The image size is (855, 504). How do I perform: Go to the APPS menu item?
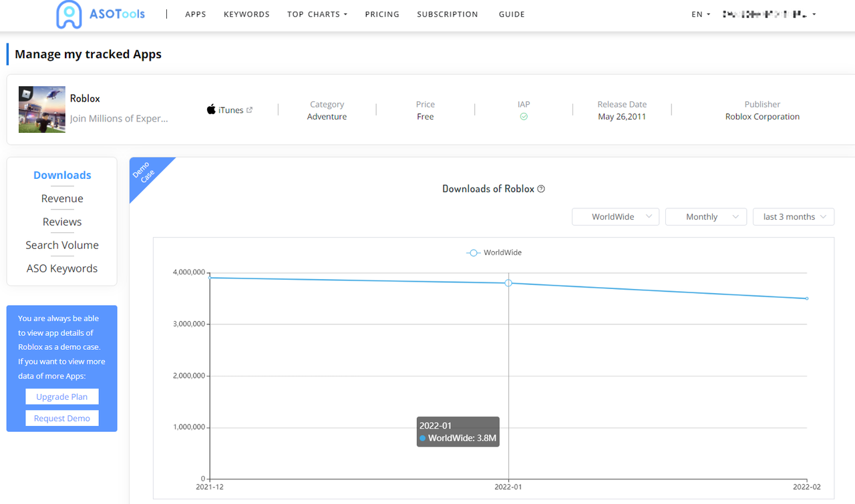[195, 14]
